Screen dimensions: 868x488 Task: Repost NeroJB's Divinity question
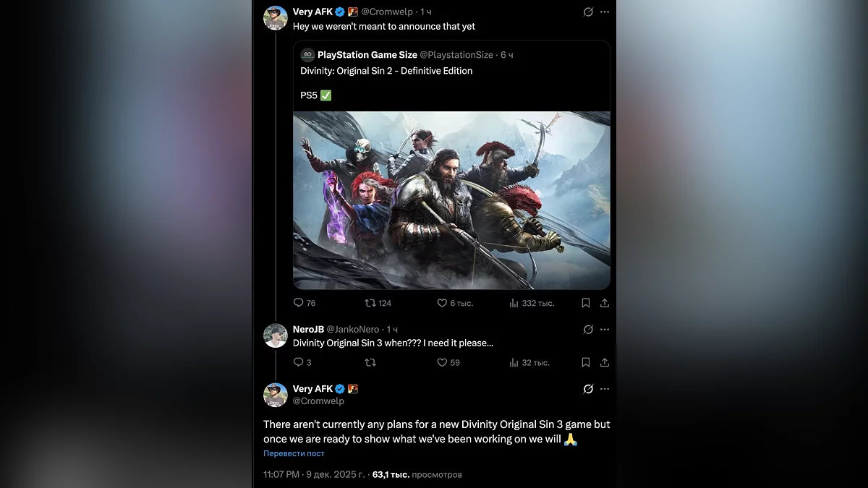coord(370,362)
